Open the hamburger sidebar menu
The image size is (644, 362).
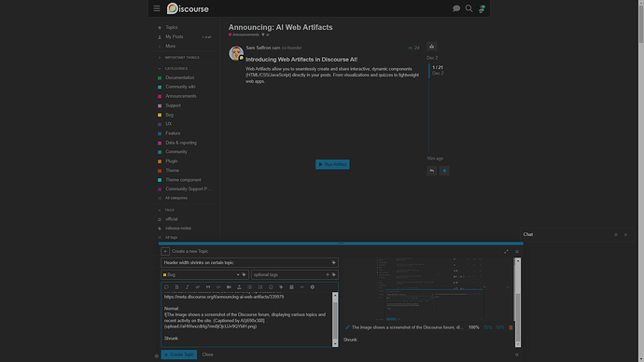tap(157, 8)
